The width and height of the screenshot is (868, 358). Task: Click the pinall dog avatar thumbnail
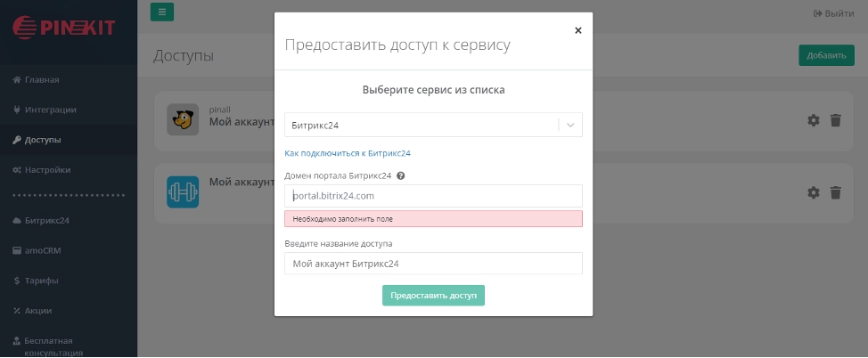coord(183,119)
